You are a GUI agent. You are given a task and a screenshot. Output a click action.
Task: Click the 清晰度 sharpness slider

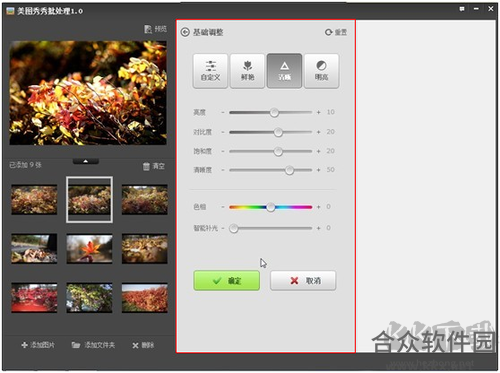[270, 170]
